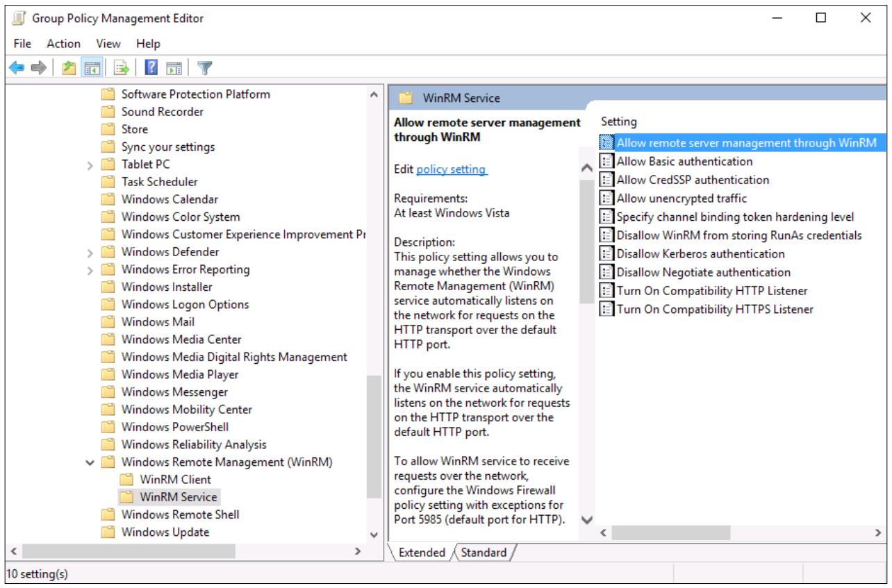
Task: Open the Action menu
Action: (x=63, y=43)
